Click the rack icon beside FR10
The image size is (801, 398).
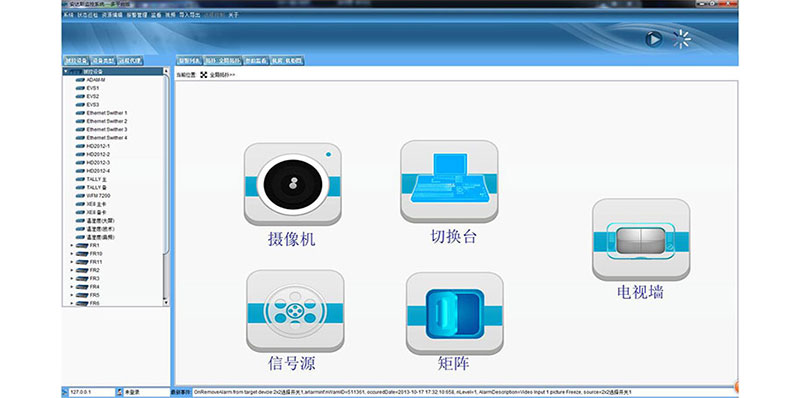tap(82, 253)
